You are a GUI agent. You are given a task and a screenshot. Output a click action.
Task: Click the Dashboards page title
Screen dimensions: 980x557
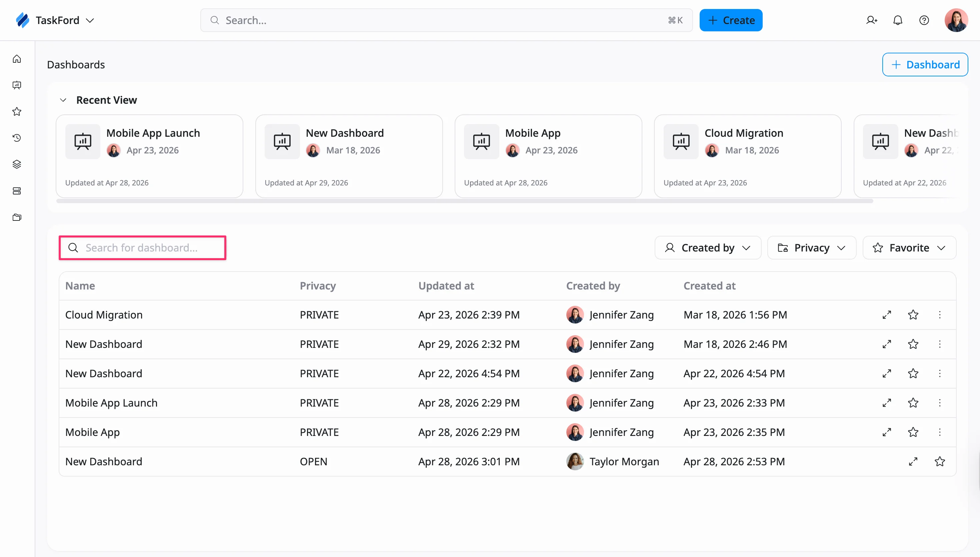(76, 65)
